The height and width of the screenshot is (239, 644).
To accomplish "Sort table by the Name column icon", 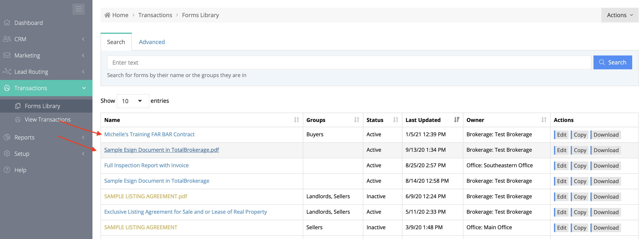I will pos(296,120).
